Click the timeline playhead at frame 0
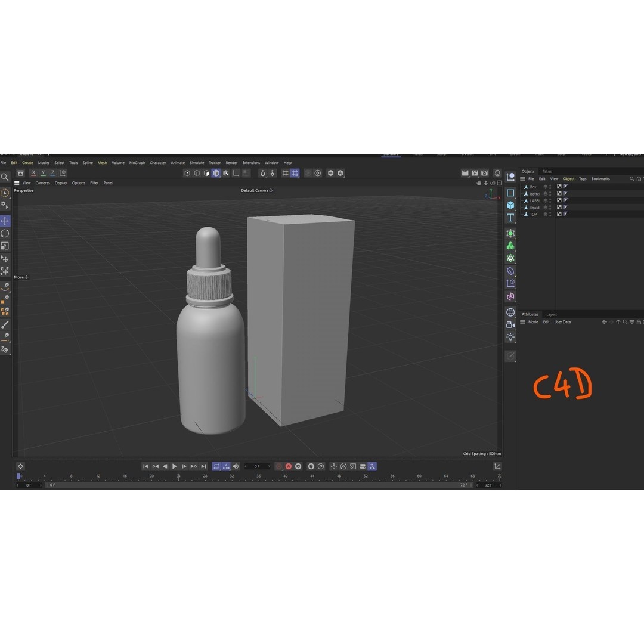Viewport: 644px width, 644px height. tap(18, 476)
